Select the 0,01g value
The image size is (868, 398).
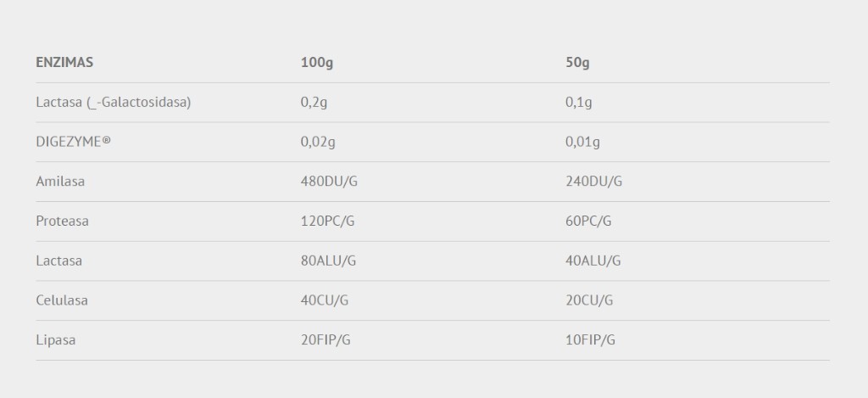point(582,143)
